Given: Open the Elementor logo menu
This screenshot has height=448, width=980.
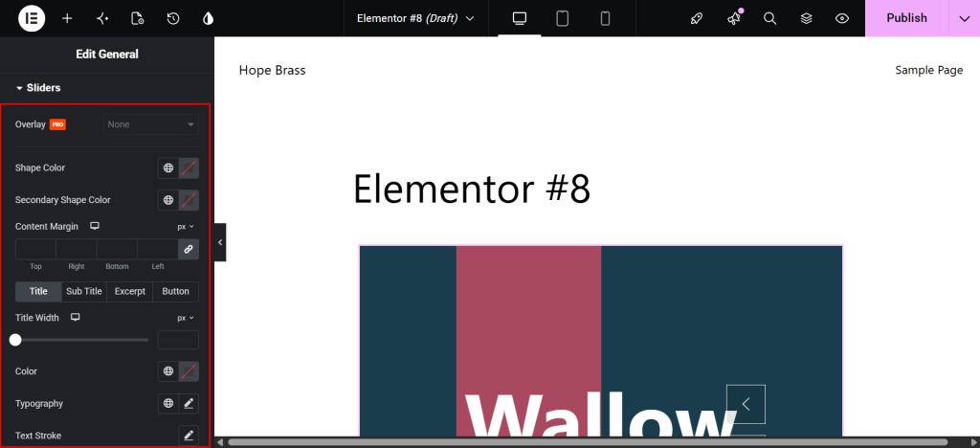Looking at the screenshot, I should [x=31, y=18].
